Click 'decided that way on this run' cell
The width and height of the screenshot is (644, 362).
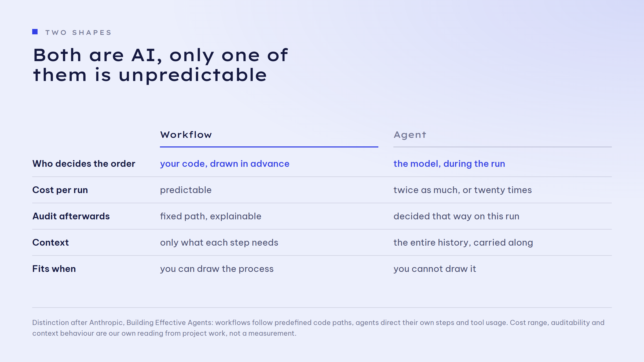[456, 216]
